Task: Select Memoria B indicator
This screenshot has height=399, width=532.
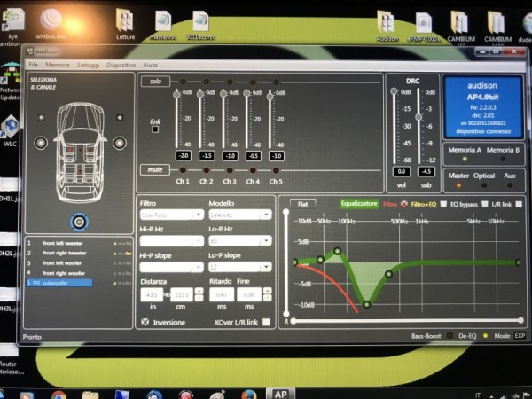Action: [x=503, y=159]
